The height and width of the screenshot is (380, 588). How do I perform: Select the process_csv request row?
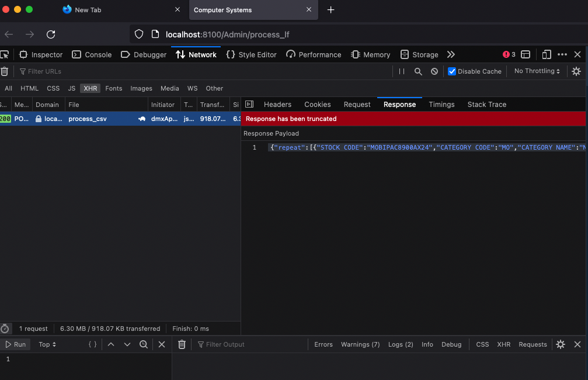[120, 119]
